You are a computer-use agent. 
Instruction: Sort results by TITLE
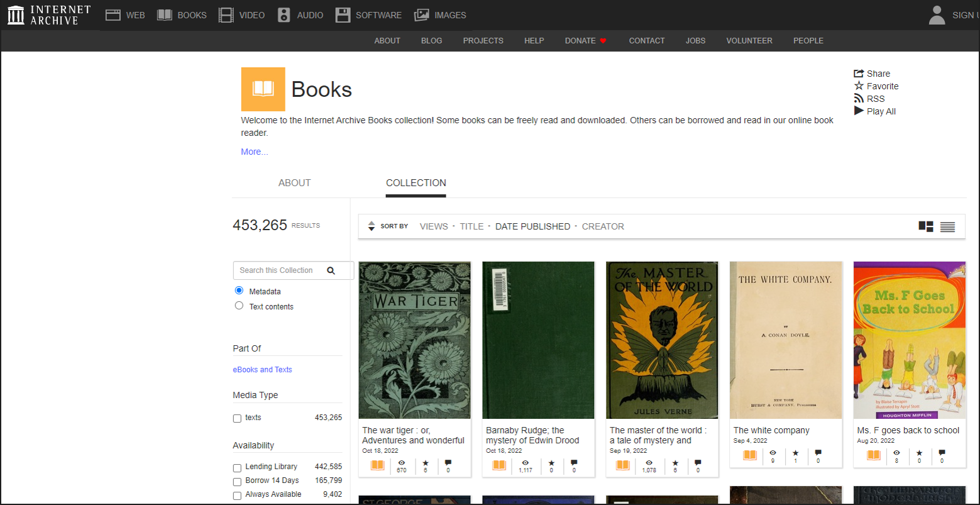tap(471, 226)
